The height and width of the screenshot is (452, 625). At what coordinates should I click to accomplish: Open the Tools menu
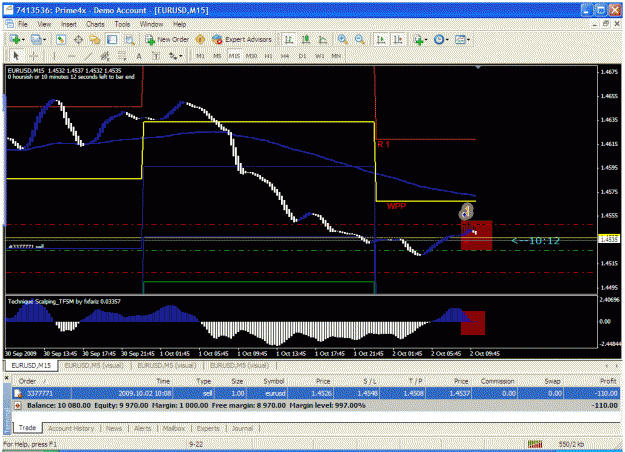click(x=122, y=24)
